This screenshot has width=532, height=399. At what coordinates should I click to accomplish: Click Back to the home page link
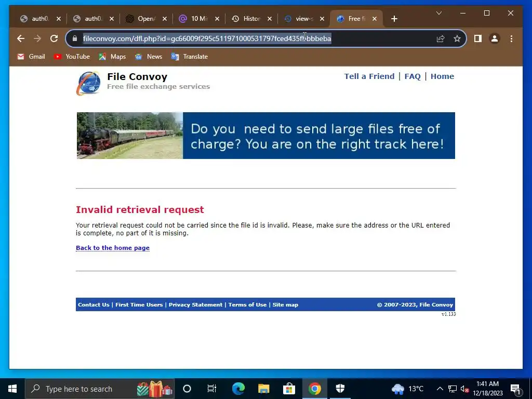click(x=113, y=248)
